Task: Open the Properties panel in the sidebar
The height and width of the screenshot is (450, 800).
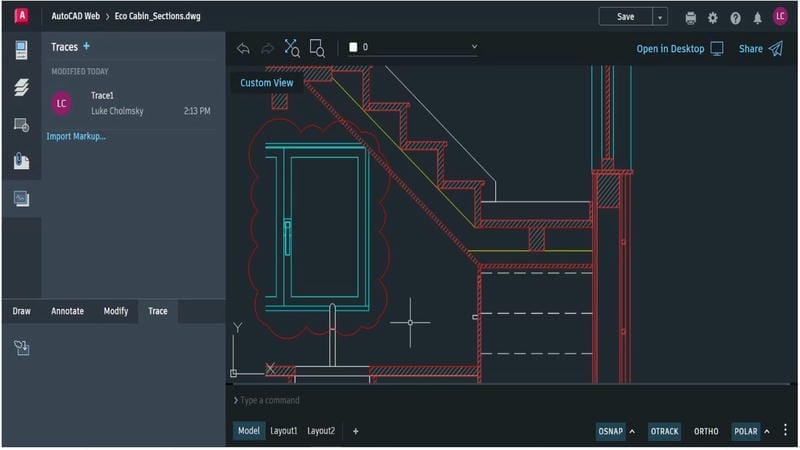Action: click(21, 50)
